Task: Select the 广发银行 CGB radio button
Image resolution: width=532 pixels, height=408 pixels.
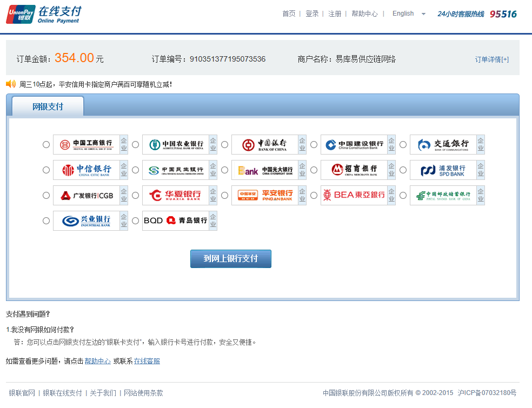Action: (x=46, y=195)
